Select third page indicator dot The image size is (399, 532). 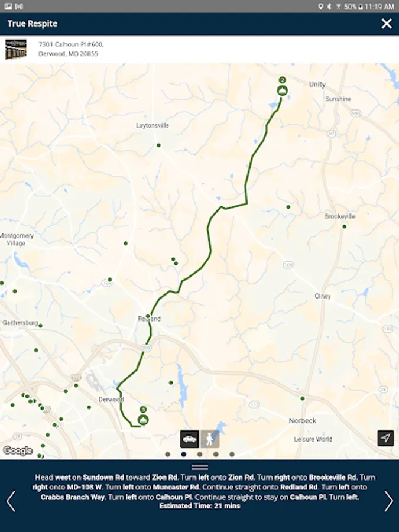pos(200,455)
